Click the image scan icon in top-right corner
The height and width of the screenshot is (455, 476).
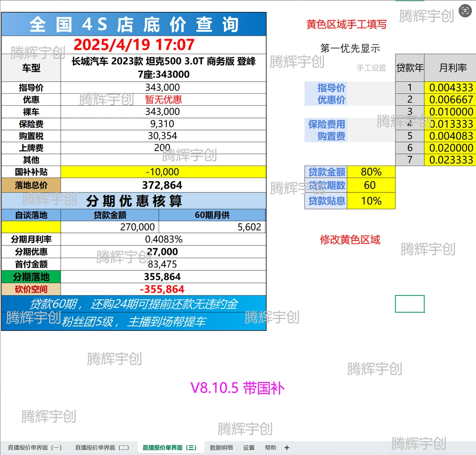pyautogui.click(x=465, y=11)
